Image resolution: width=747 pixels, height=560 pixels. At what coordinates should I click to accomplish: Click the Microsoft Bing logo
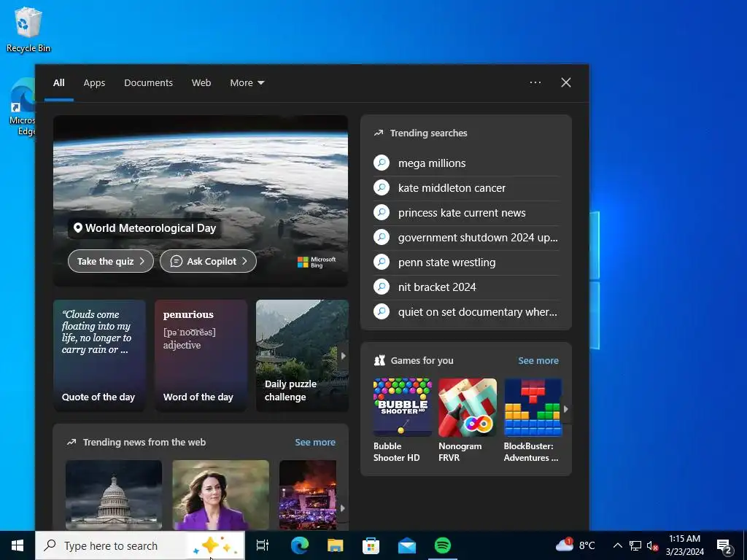[317, 262]
